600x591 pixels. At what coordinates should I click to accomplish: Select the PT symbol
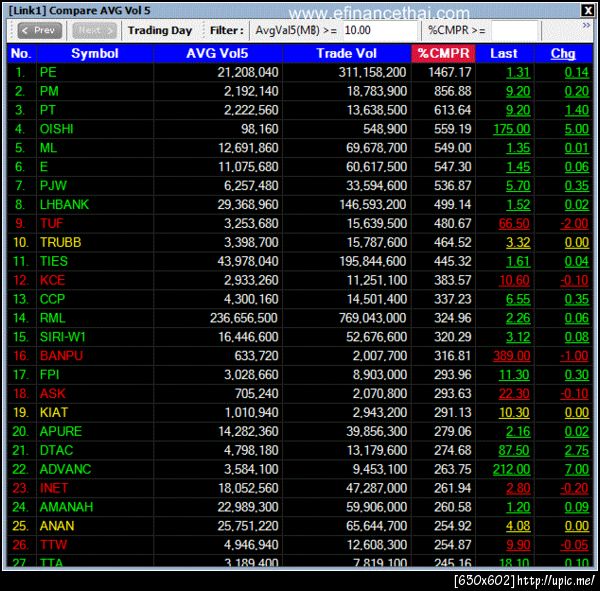pyautogui.click(x=48, y=110)
